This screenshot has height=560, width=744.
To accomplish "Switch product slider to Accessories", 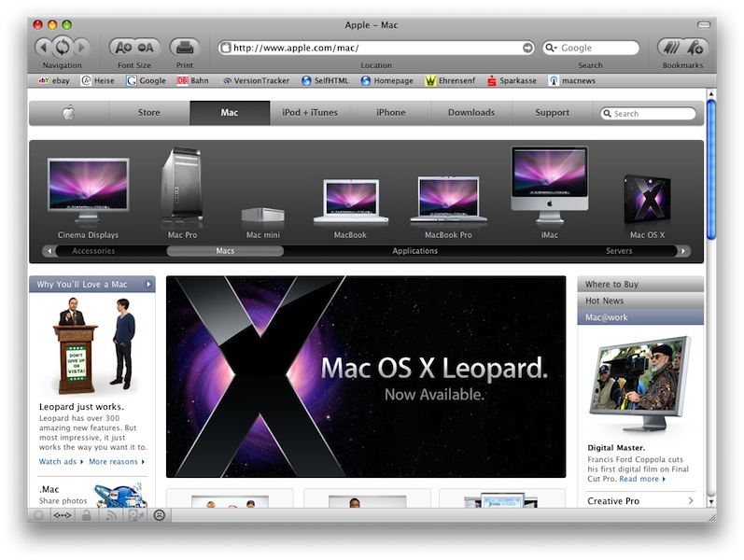I will 93,251.
